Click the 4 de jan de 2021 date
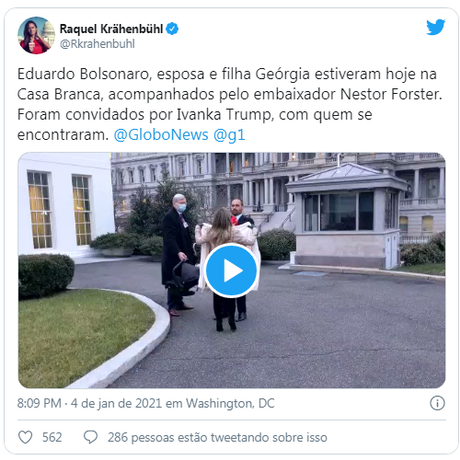 click(116, 403)
